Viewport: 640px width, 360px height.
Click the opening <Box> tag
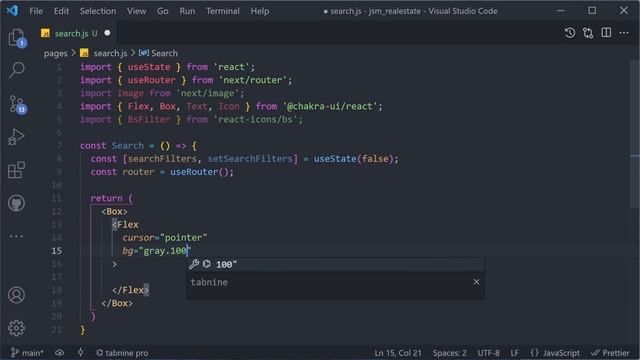tap(114, 211)
